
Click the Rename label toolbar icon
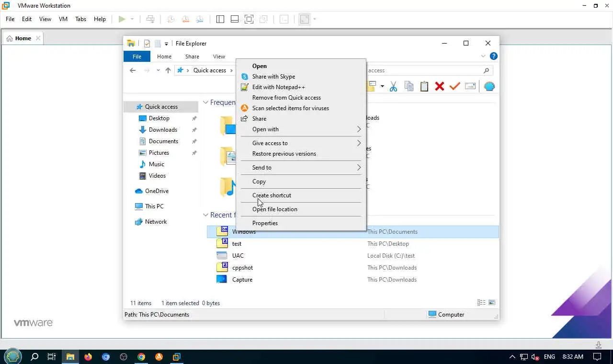pyautogui.click(x=470, y=87)
